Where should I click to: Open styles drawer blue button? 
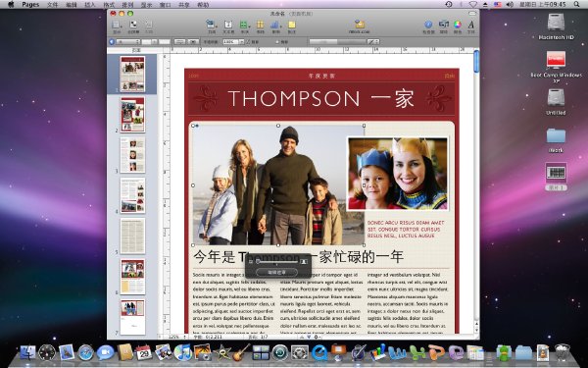coord(112,41)
